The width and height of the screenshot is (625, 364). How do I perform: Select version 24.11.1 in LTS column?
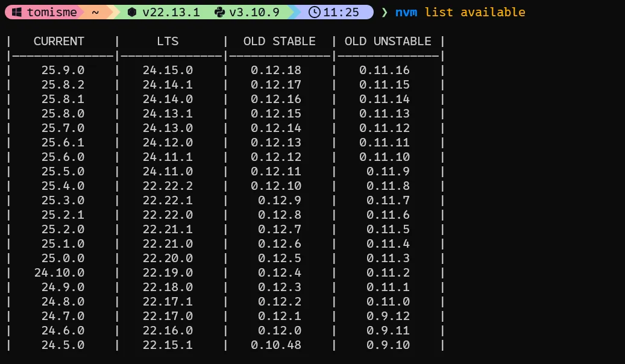(168, 157)
